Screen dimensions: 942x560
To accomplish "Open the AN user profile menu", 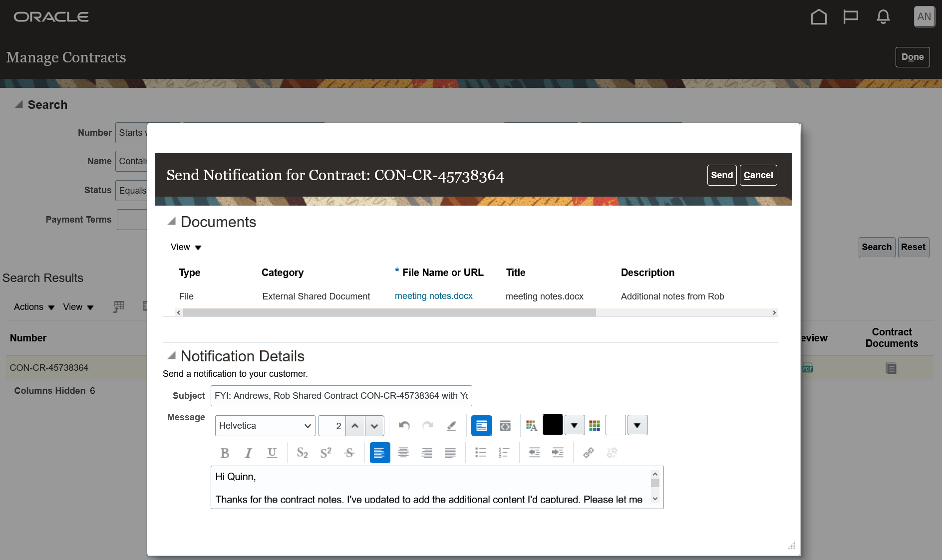I will pyautogui.click(x=924, y=16).
